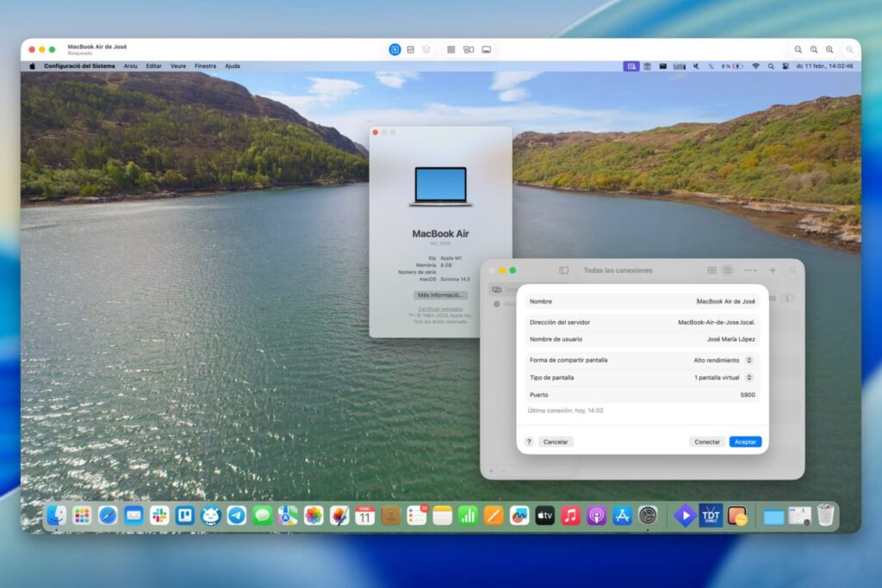Click the Wi-Fi icon in the remote menu bar
Image resolution: width=882 pixels, height=588 pixels.
pos(755,65)
